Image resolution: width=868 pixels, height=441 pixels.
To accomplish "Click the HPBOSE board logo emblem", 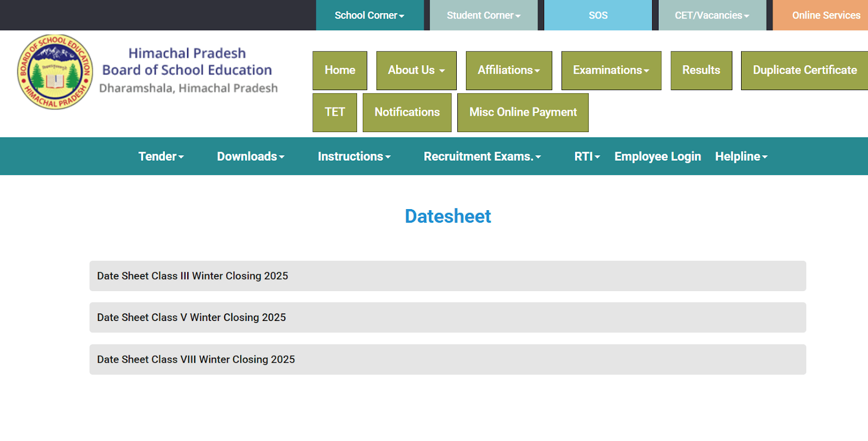I will pos(55,72).
